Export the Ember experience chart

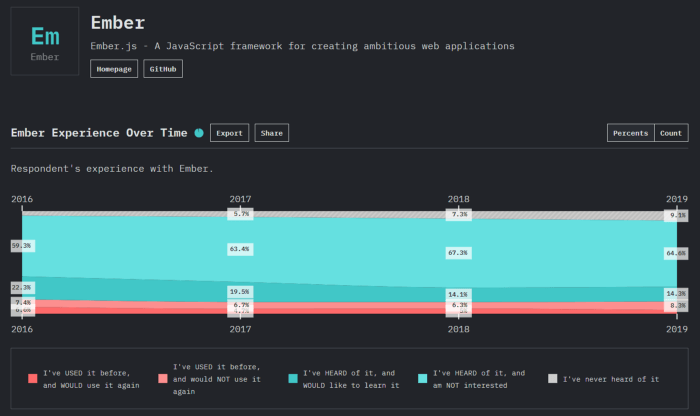[x=229, y=133]
